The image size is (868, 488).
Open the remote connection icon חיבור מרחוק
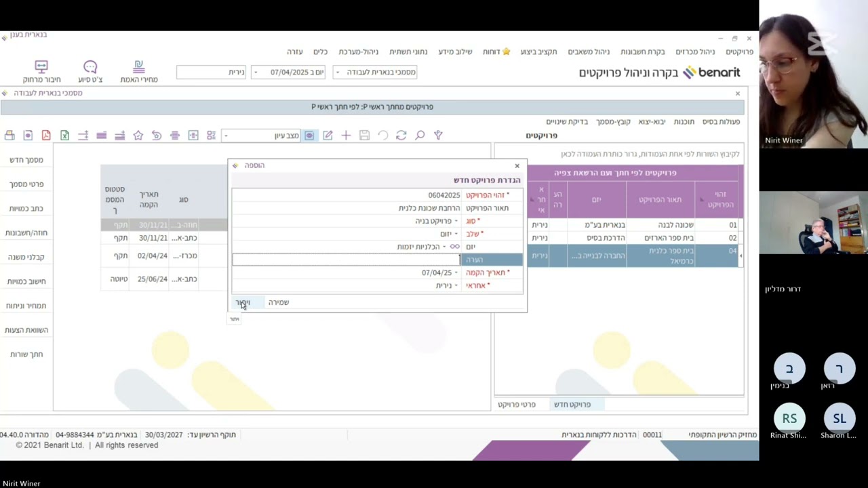41,71
